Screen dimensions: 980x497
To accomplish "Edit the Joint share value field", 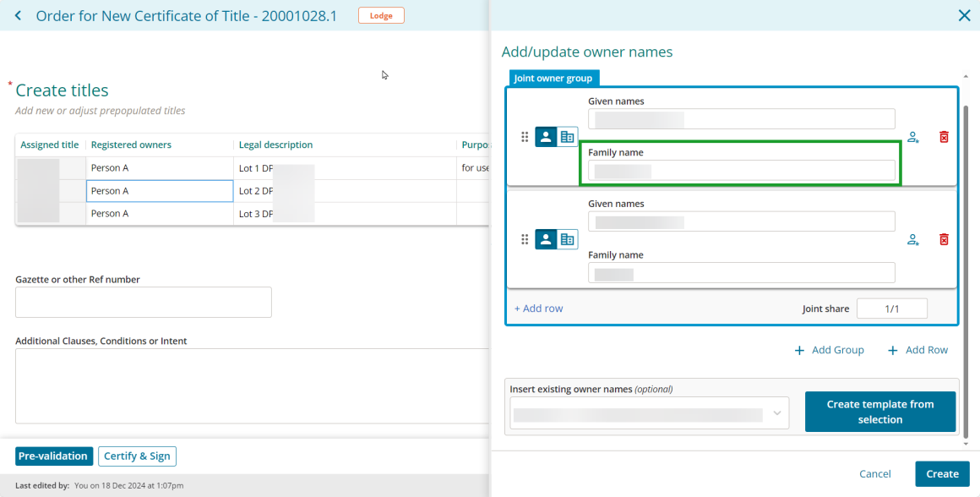I will [x=892, y=309].
